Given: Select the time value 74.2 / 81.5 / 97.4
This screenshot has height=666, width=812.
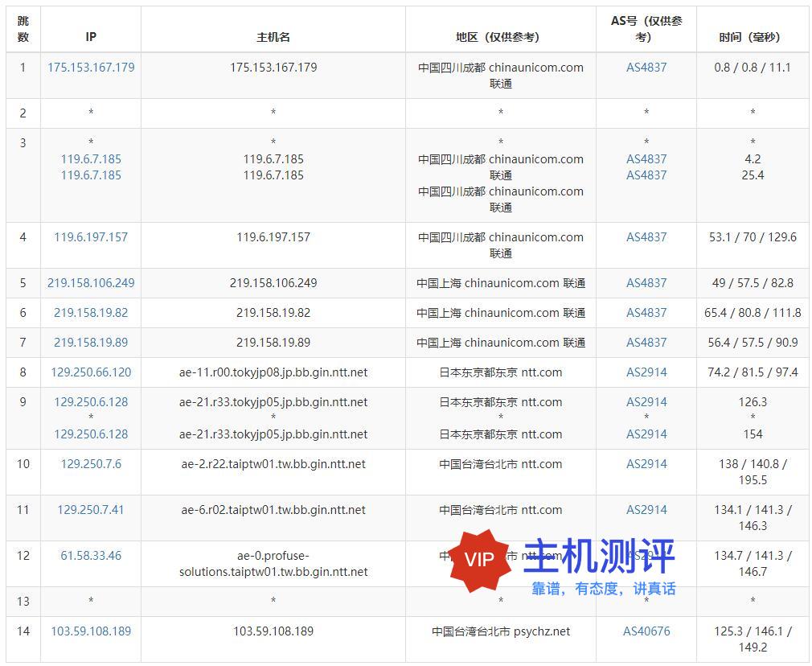Looking at the screenshot, I should (753, 372).
